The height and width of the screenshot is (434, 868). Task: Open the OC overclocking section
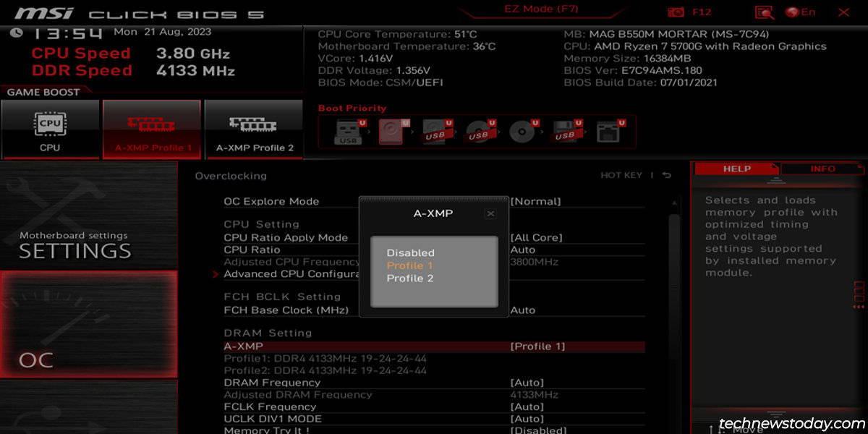tap(88, 324)
